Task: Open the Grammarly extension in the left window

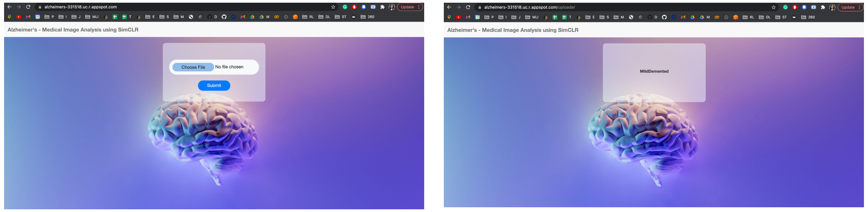Action: pyautogui.click(x=345, y=7)
